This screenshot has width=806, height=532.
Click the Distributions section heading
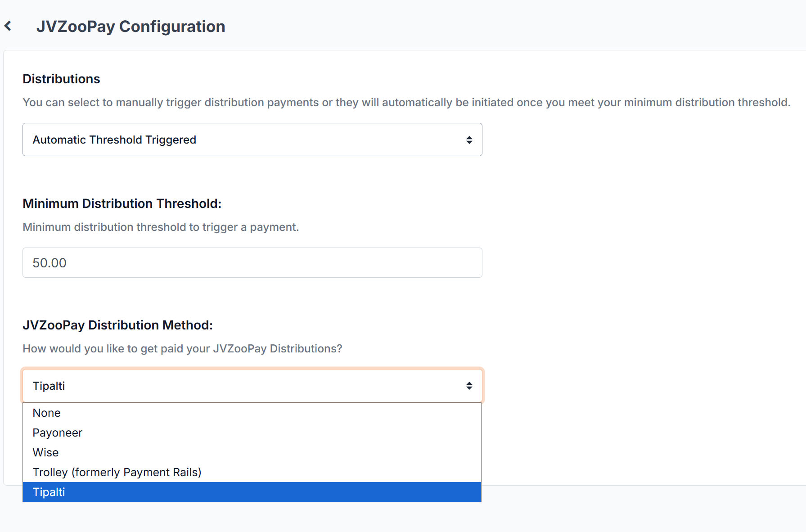61,79
